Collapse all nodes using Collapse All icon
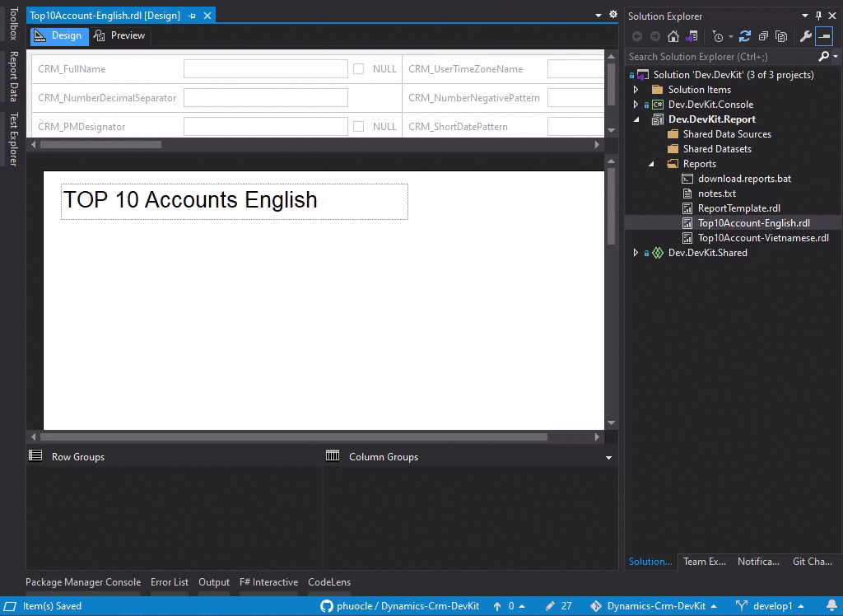The width and height of the screenshot is (843, 616). click(x=762, y=37)
